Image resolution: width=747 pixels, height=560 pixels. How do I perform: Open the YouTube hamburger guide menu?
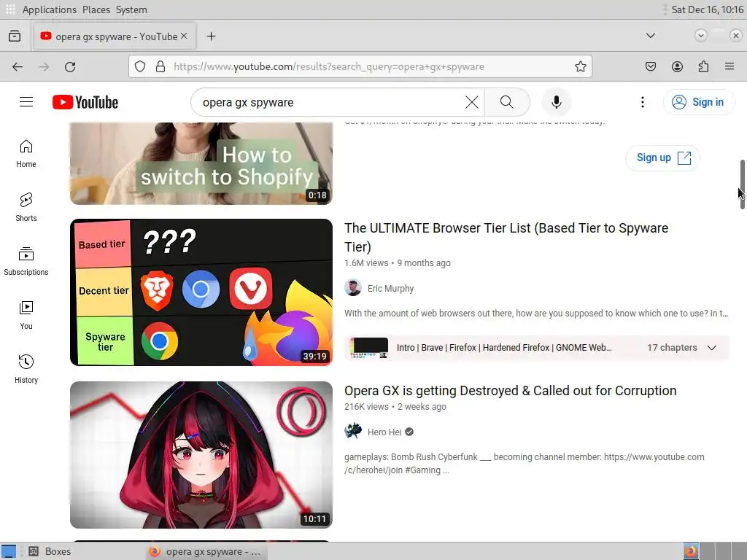[26, 102]
